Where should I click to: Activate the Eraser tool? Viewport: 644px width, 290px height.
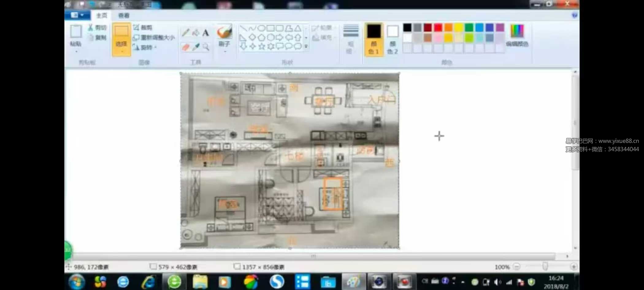click(185, 47)
